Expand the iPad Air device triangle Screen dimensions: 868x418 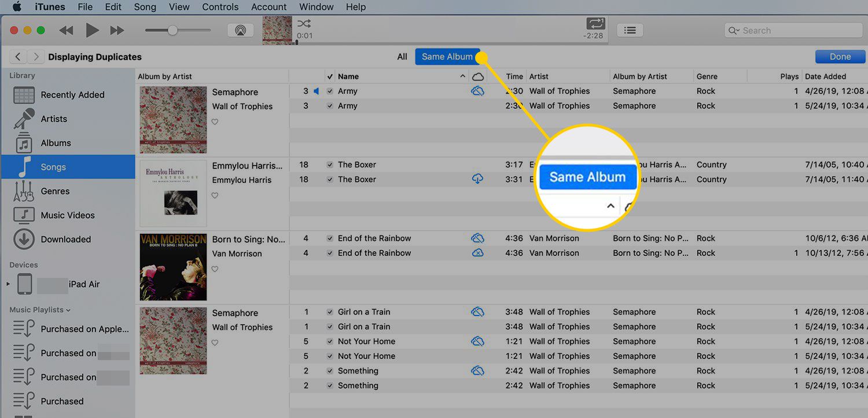(8, 284)
